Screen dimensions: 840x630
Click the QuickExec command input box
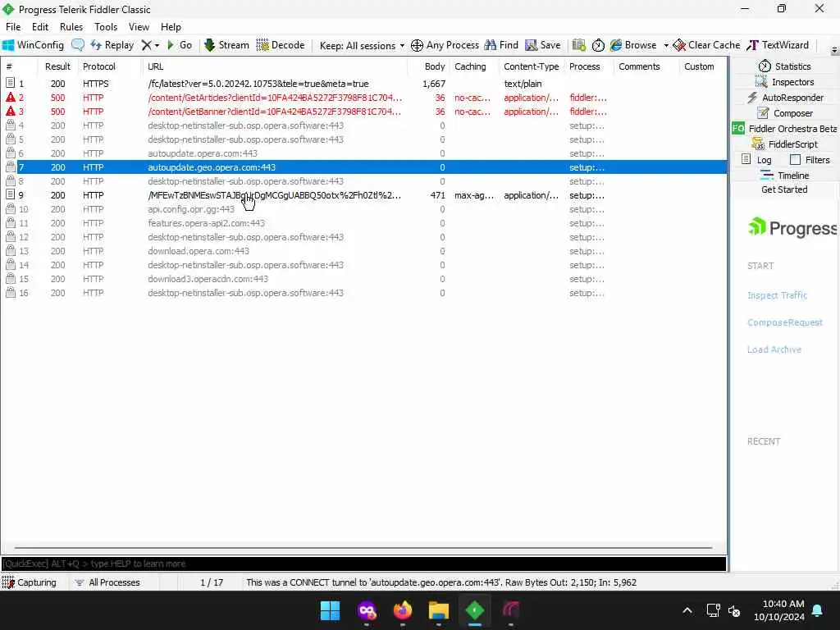click(363, 564)
